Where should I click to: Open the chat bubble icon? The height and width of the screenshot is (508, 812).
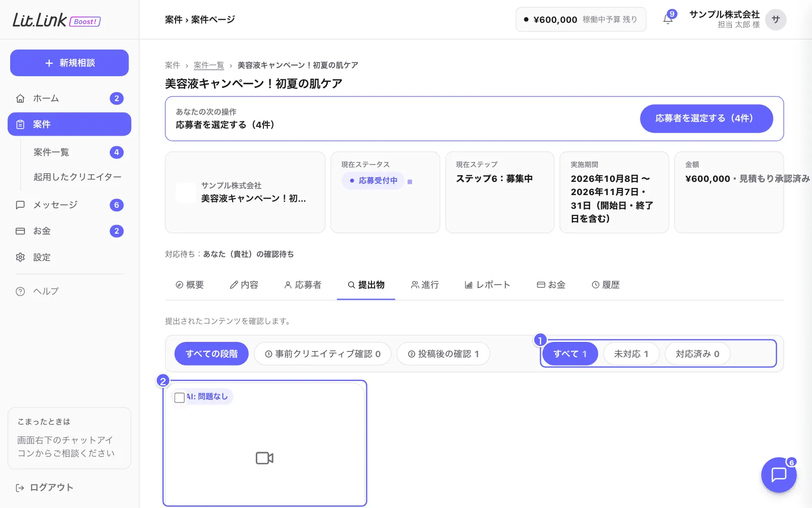point(779,474)
